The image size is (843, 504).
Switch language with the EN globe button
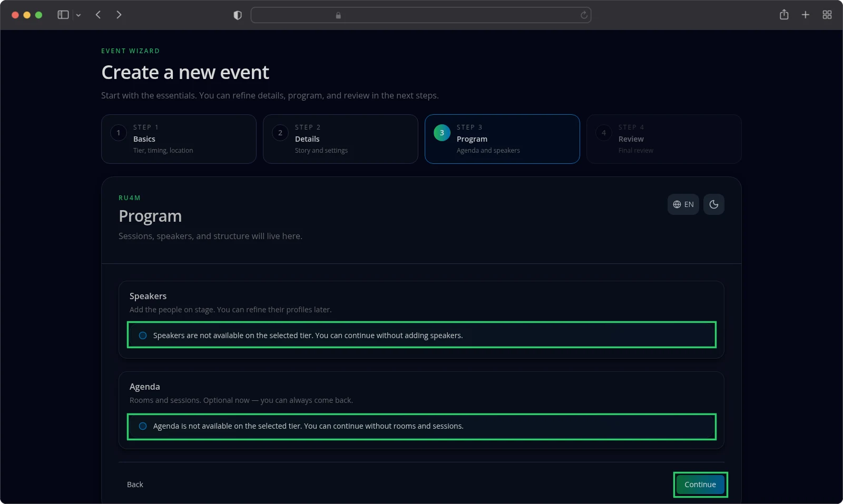point(683,204)
